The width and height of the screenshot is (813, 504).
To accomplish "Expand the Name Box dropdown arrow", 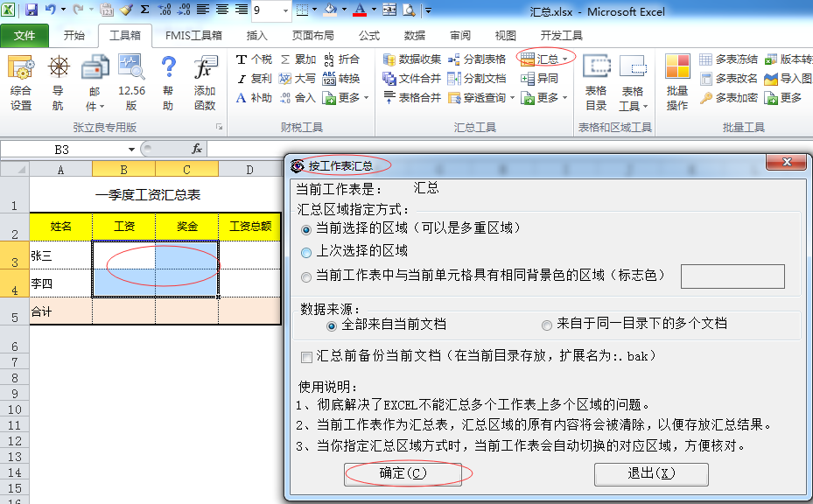I will (x=132, y=150).
